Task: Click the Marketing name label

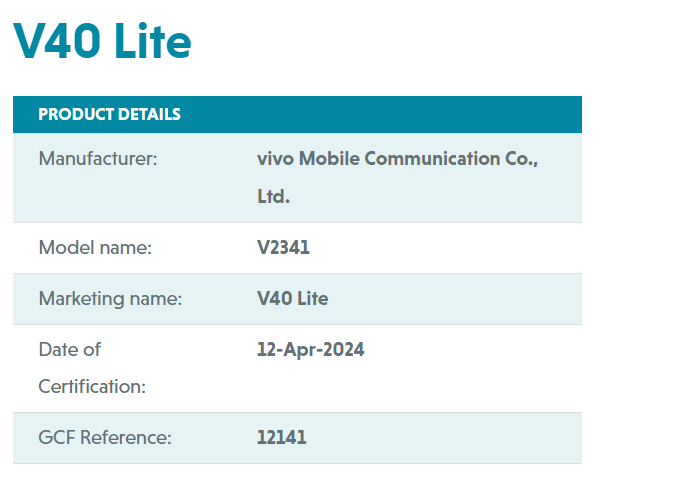Action: tap(110, 299)
